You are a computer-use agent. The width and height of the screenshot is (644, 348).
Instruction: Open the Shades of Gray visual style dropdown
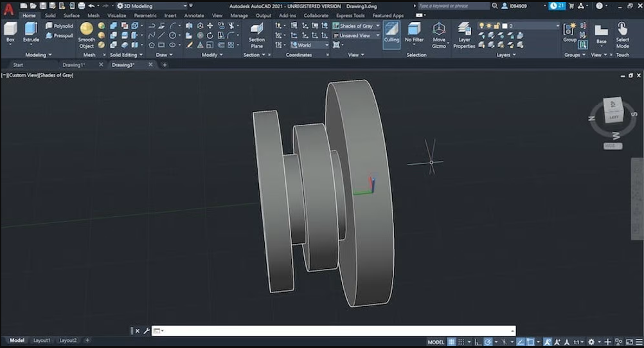(357, 26)
